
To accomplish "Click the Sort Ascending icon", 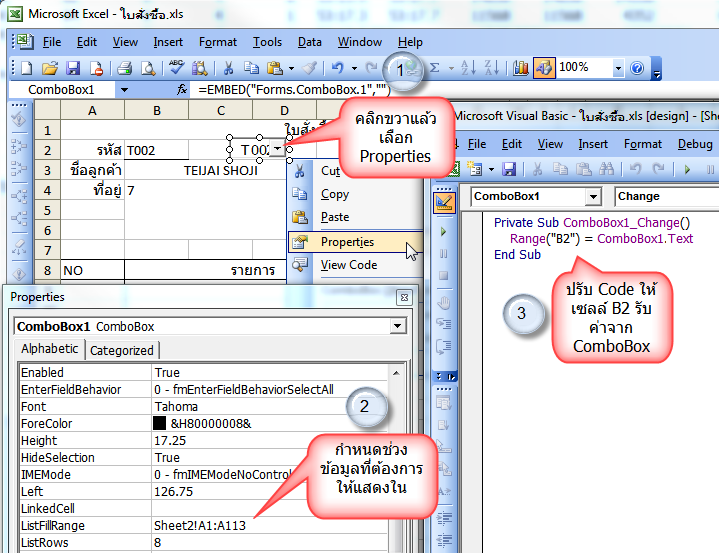I will click(468, 68).
